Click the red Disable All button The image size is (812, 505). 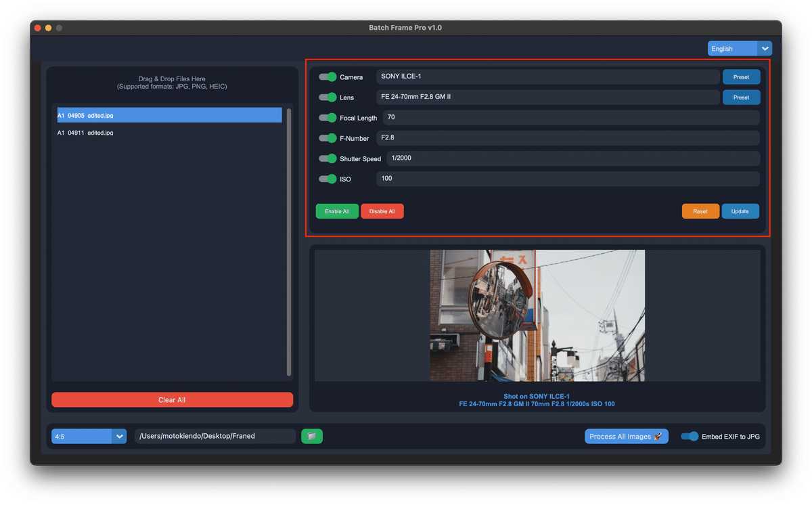point(382,211)
